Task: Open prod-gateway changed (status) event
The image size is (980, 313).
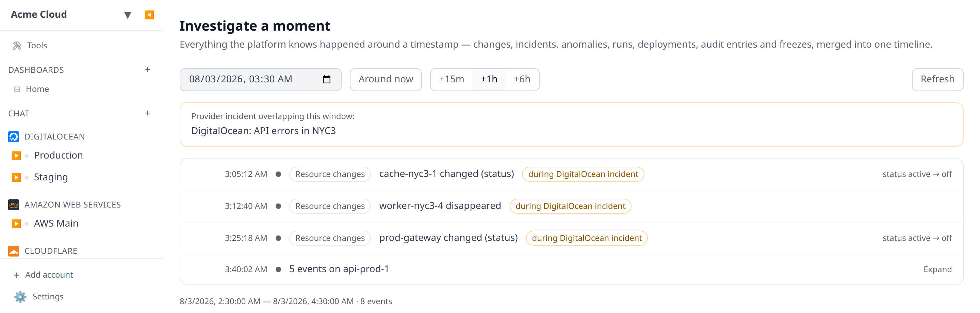Action: (x=448, y=238)
